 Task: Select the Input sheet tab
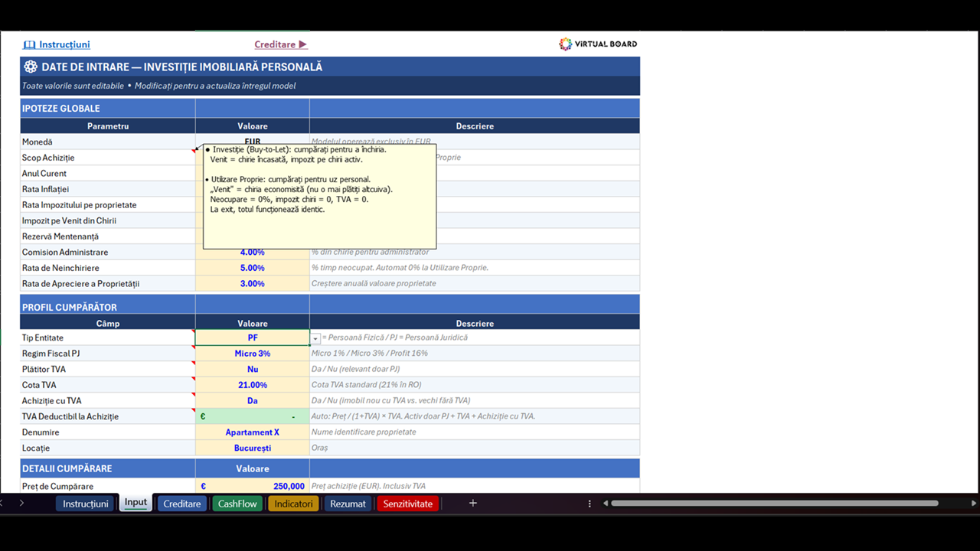click(136, 503)
